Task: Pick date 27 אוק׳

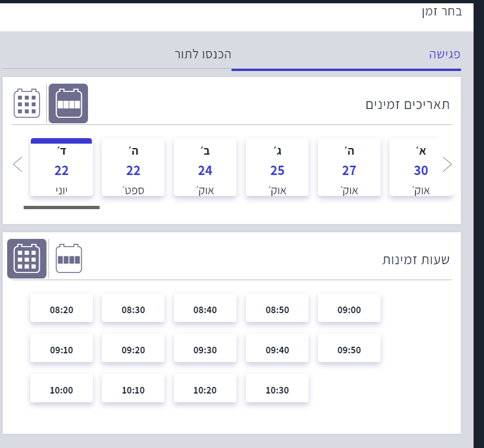Action: [349, 168]
